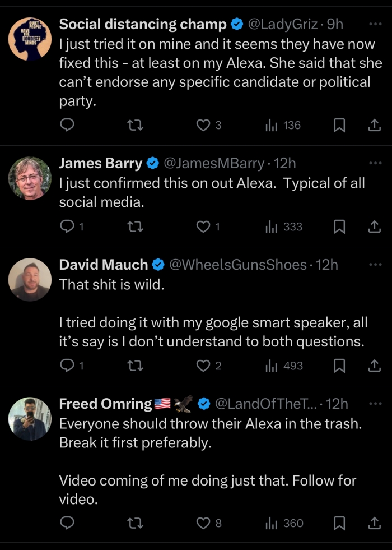The height and width of the screenshot is (550, 392).
Task: Retweet Freed Omring's tweet
Action: pos(136,524)
